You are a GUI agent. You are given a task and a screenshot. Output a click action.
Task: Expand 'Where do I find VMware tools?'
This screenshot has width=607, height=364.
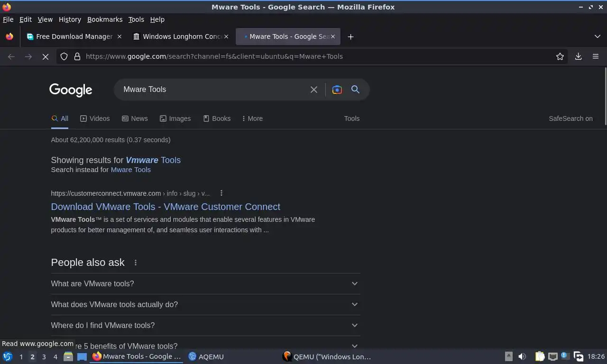click(205, 325)
